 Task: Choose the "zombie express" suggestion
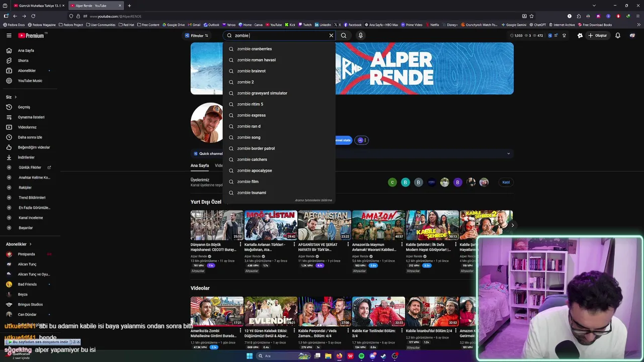(279, 115)
